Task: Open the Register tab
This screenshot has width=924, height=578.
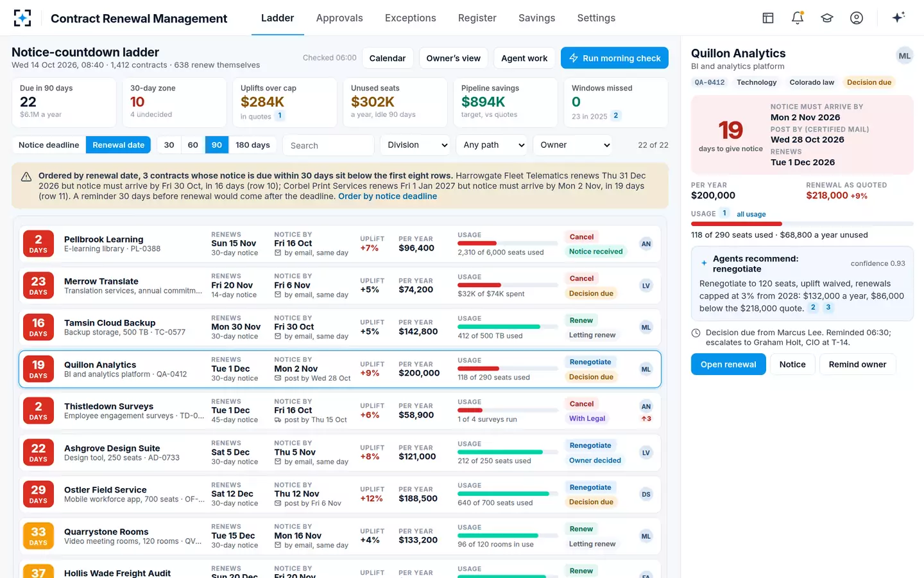Action: click(x=477, y=18)
